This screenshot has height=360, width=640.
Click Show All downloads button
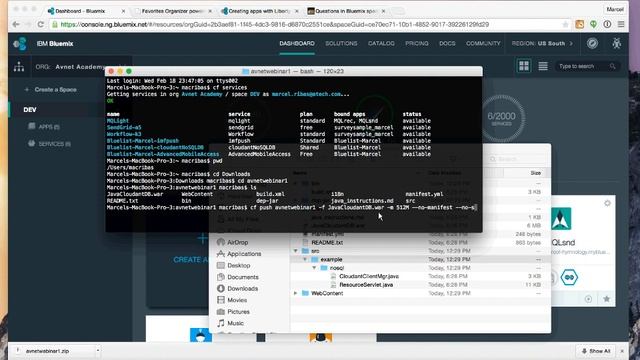pyautogui.click(x=596, y=351)
